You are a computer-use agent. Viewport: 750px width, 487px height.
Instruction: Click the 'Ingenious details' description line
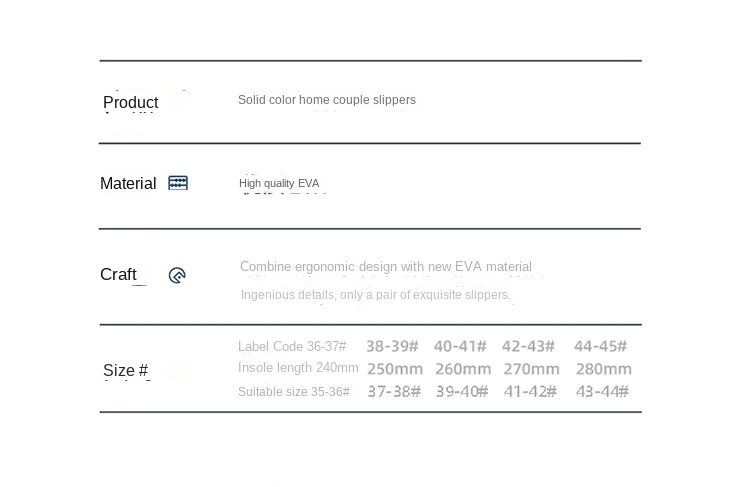[x=375, y=294]
